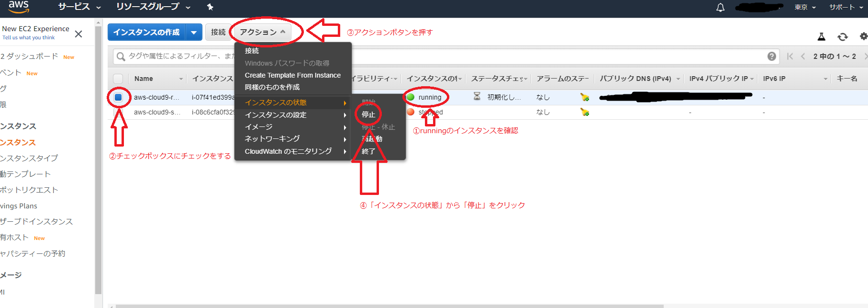Open 東京 region dropdown
Screen dimensions: 868x308
(x=805, y=7)
